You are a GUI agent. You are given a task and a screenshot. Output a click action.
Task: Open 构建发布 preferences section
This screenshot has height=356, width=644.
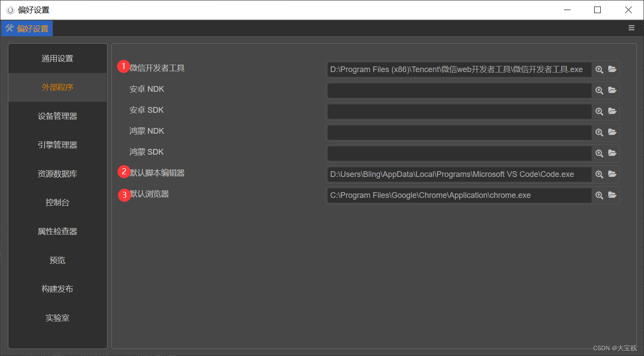tap(57, 289)
